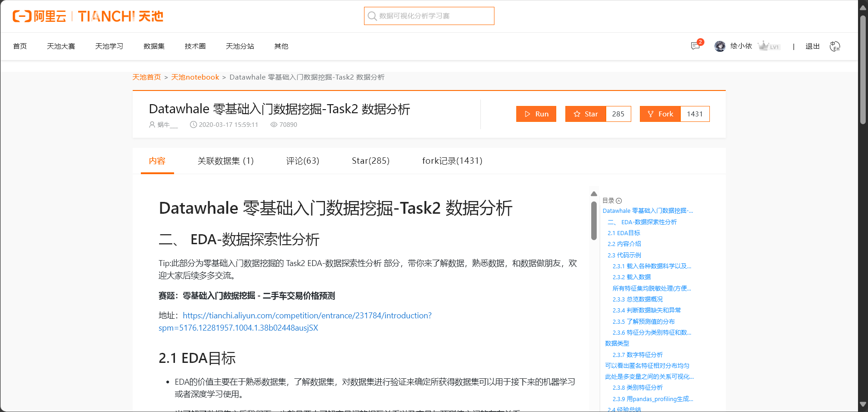Jump to 所有特征集均脱敏处理 in outline
This screenshot has height=412, width=868.
(x=652, y=288)
